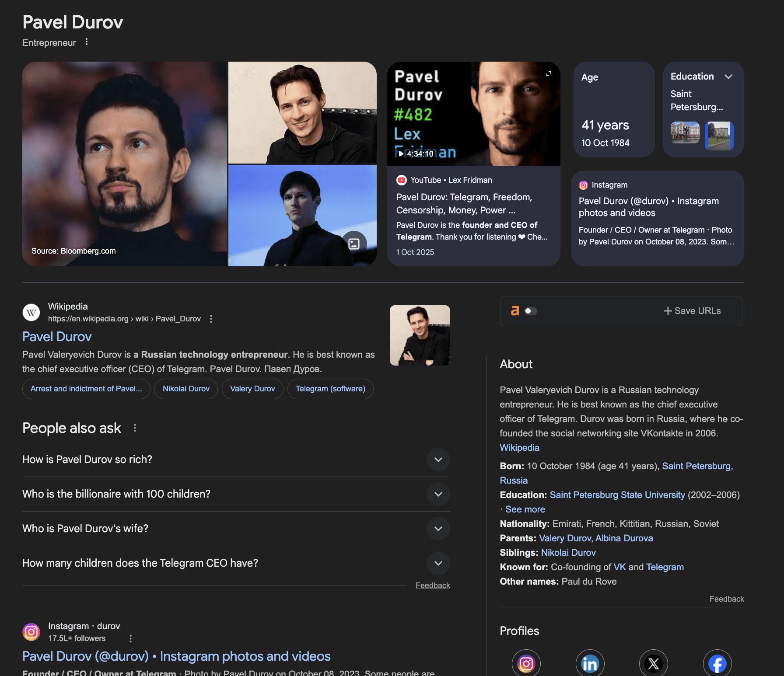Open the LinkedIn profile icon
The height and width of the screenshot is (676, 784).
coord(590,664)
